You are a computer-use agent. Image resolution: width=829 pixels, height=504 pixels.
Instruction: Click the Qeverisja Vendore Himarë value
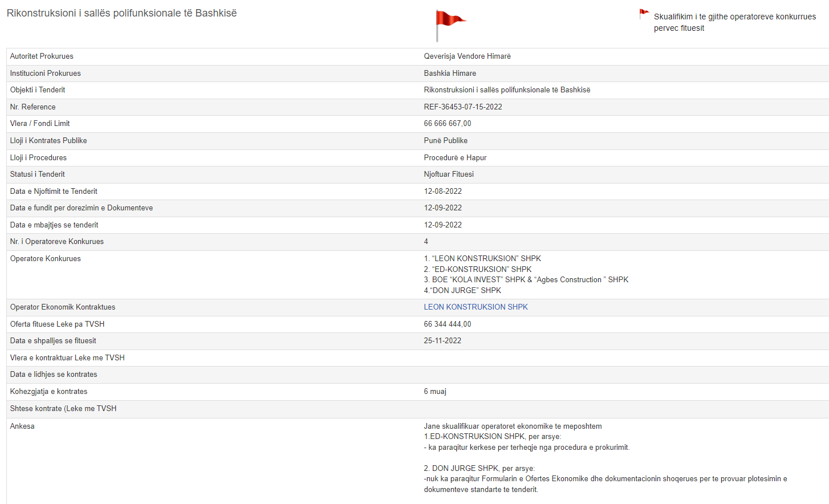pos(467,56)
